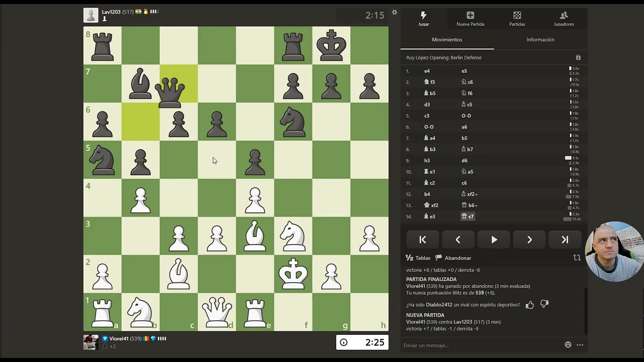Viewport: 644px width, 362px height.
Task: Go to highlighted move 14 Qc7
Action: pyautogui.click(x=467, y=216)
